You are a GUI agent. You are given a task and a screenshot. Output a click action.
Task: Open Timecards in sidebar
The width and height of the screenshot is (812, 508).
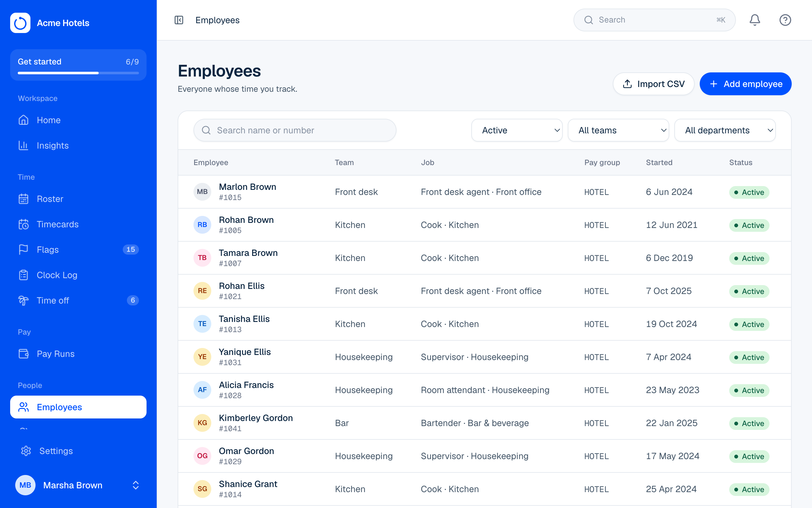[x=78, y=224]
